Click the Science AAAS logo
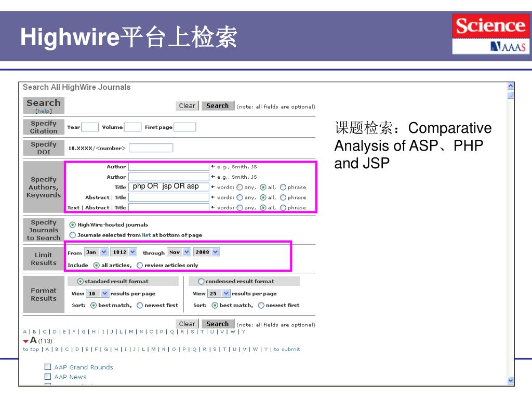This screenshot has width=532, height=399. coord(490,34)
